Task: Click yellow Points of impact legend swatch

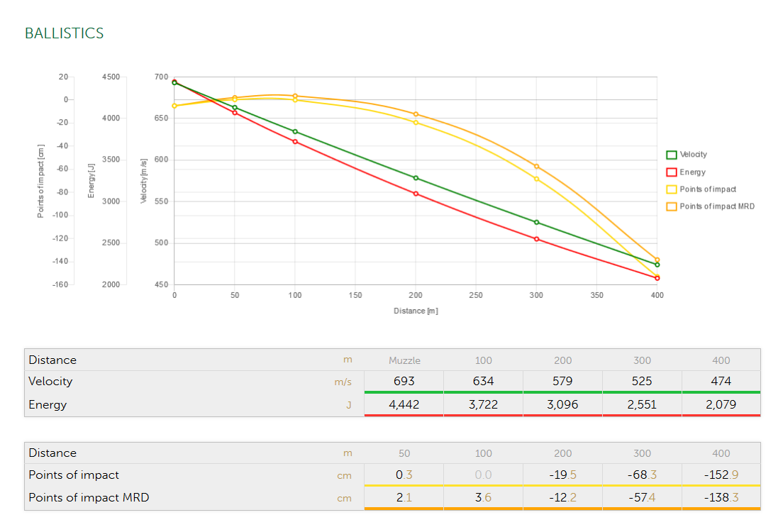Action: pos(671,189)
